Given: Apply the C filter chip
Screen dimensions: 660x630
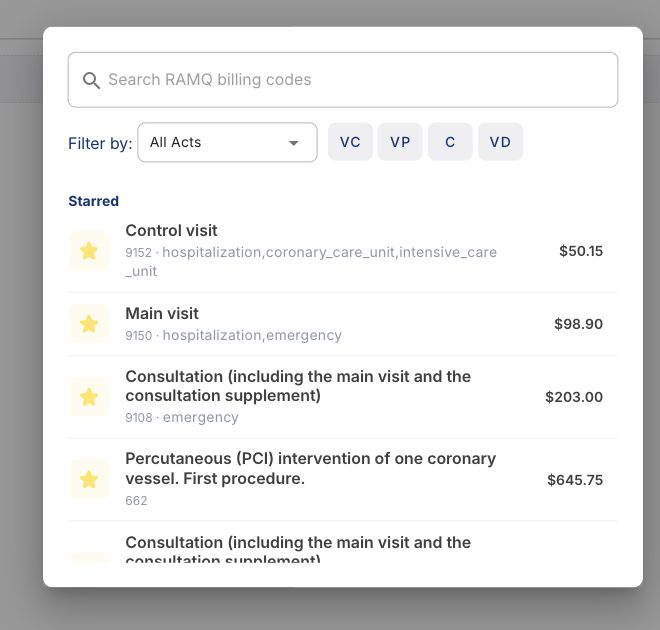Looking at the screenshot, I should click(450, 142).
